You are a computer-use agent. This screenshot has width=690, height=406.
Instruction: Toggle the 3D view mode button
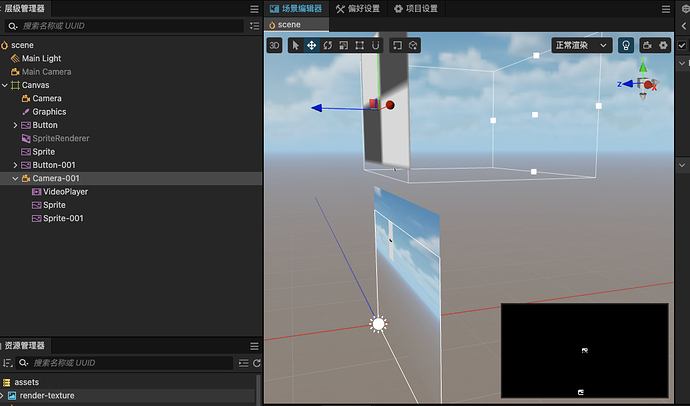point(274,45)
